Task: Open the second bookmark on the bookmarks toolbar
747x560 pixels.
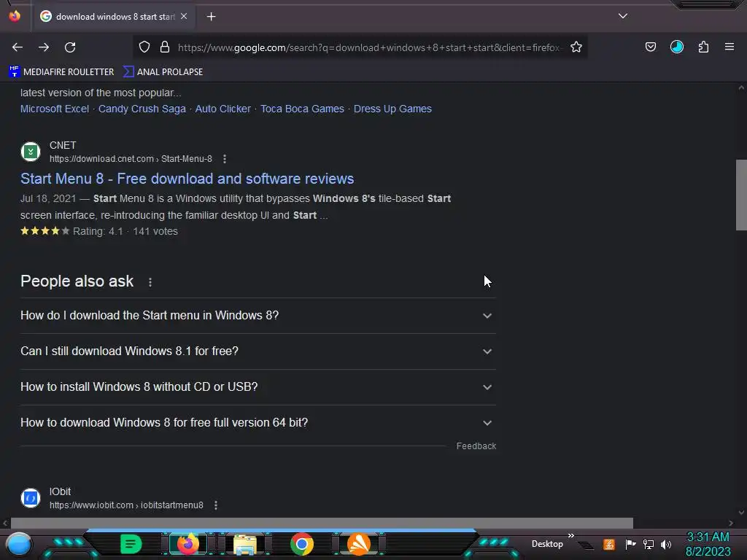Action: pyautogui.click(x=163, y=72)
